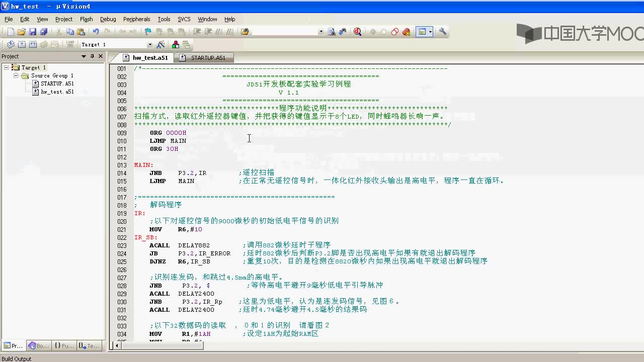Close the Project panel
Viewport: 644px width, 362px height.
click(101, 56)
